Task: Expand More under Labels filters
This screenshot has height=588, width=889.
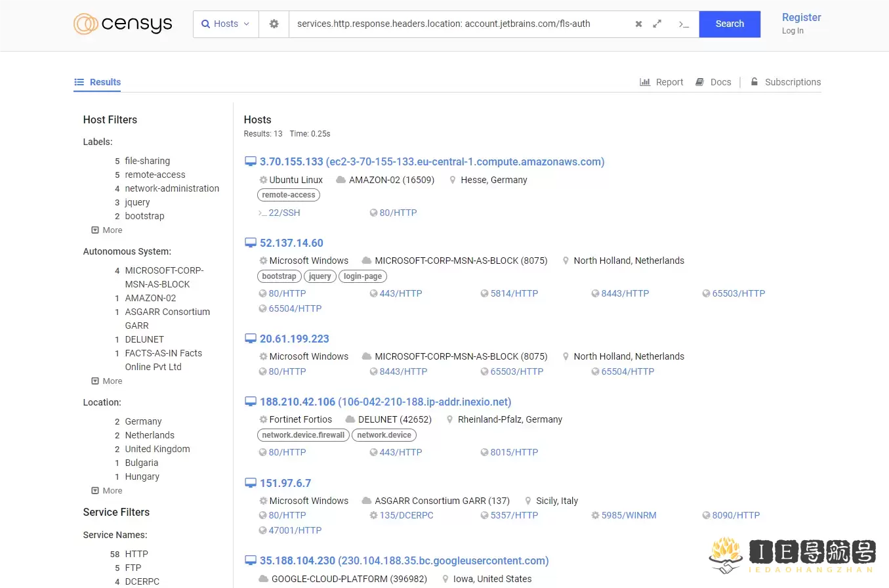Action: coord(107,230)
